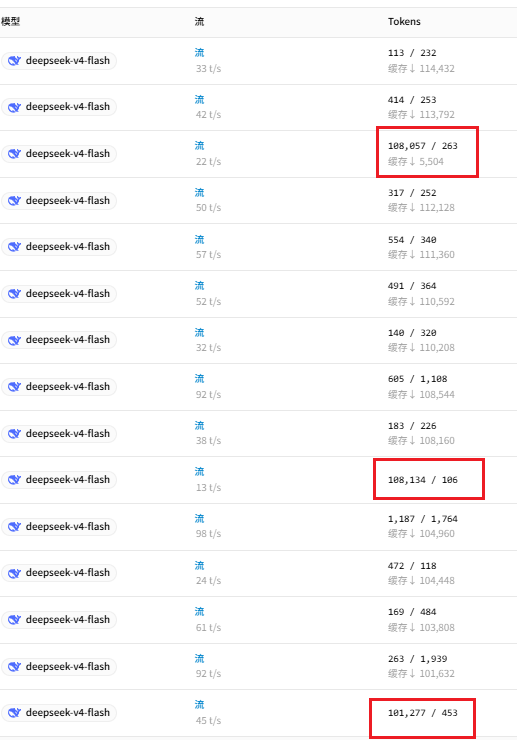Open the 流 link above 13 t/s

[x=200, y=471]
